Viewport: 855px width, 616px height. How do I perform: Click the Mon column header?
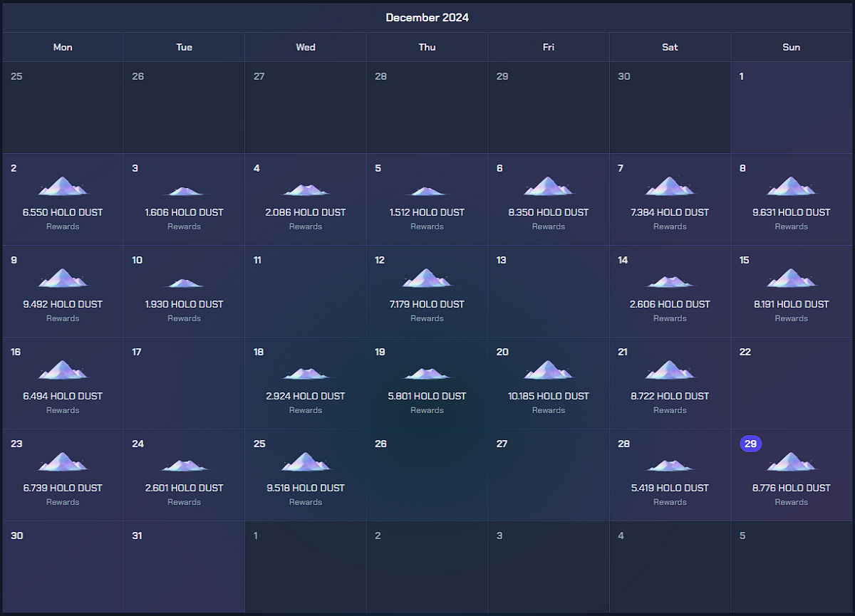[x=63, y=47]
